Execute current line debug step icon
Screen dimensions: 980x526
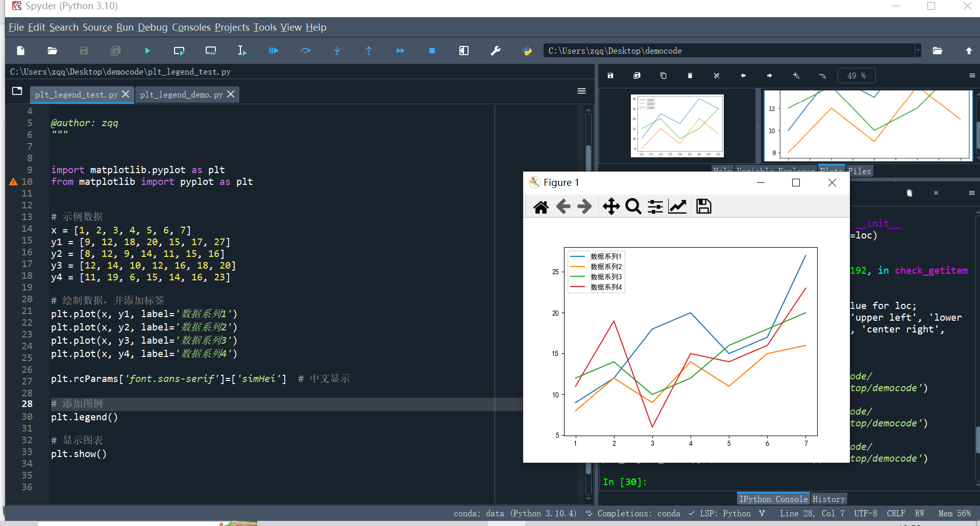point(306,51)
